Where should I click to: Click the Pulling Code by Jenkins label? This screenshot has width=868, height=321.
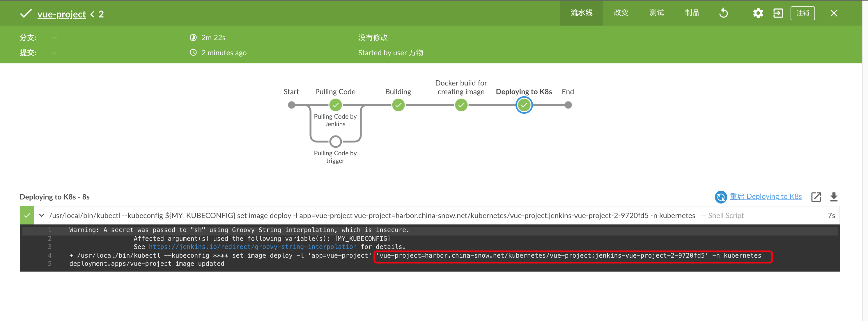pos(335,120)
